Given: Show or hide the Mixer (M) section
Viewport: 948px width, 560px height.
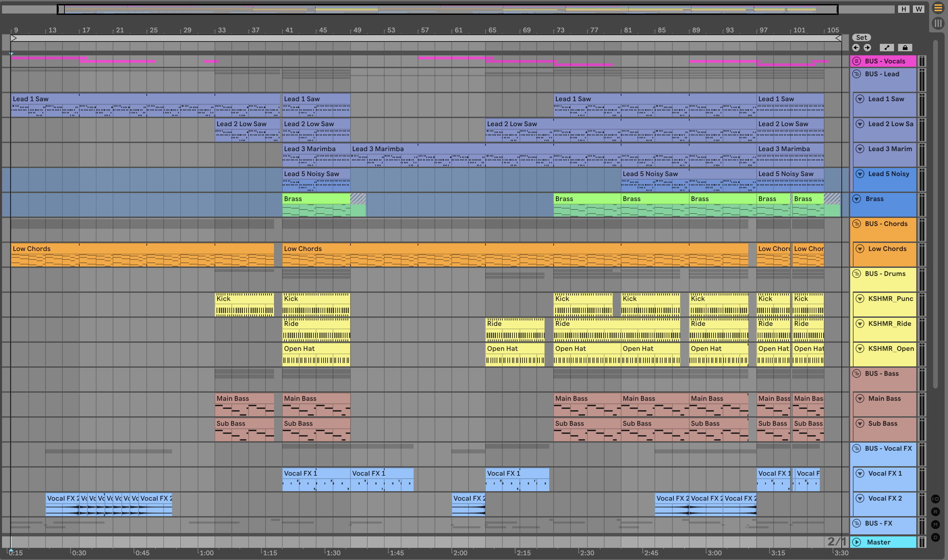Looking at the screenshot, I should tap(935, 525).
